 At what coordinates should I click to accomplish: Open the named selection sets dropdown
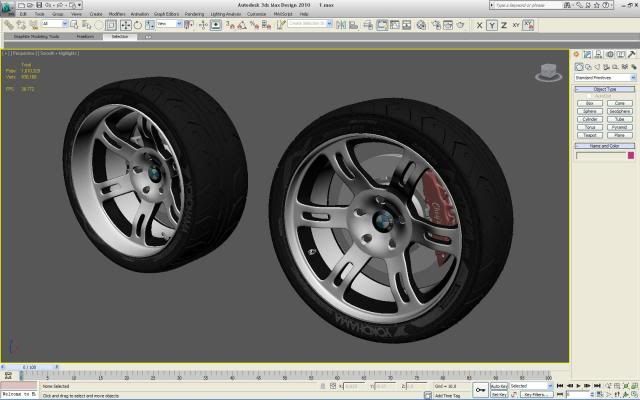click(310, 24)
